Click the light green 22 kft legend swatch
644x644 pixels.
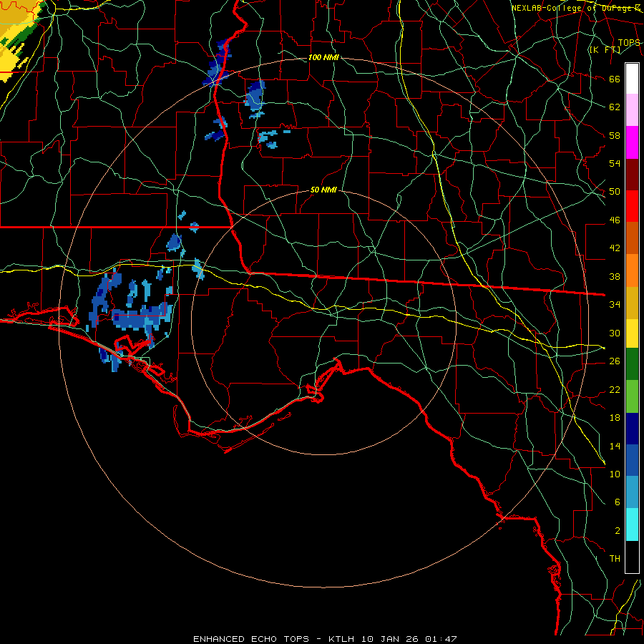[632, 396]
